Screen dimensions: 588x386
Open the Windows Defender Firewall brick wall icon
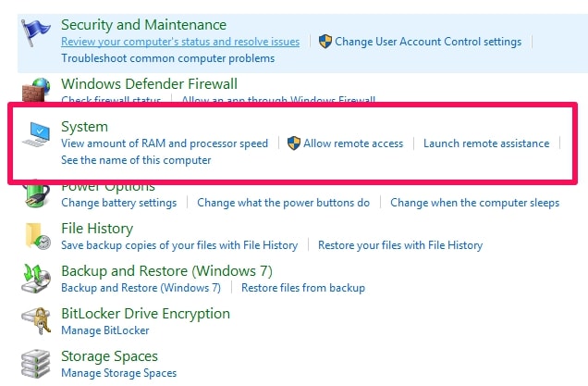point(36,90)
